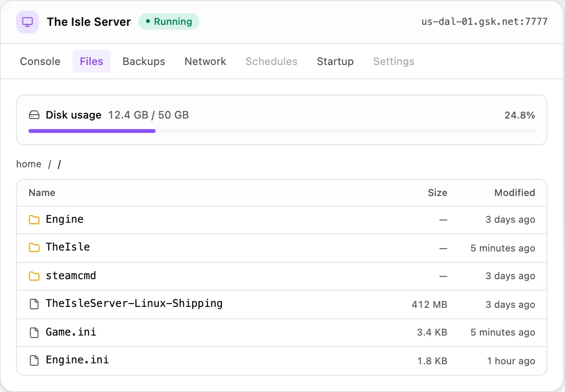Open the steamcmd folder

coord(71,276)
